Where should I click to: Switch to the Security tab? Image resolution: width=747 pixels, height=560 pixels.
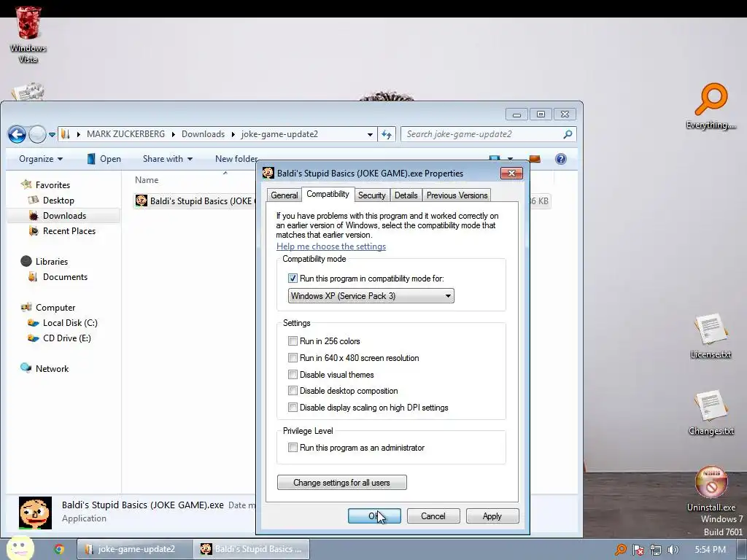tap(371, 195)
